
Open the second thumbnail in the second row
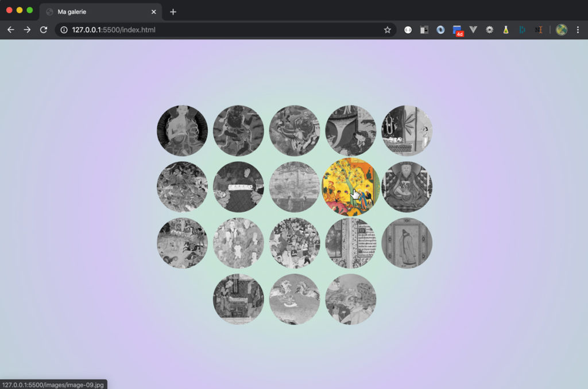pos(238,186)
